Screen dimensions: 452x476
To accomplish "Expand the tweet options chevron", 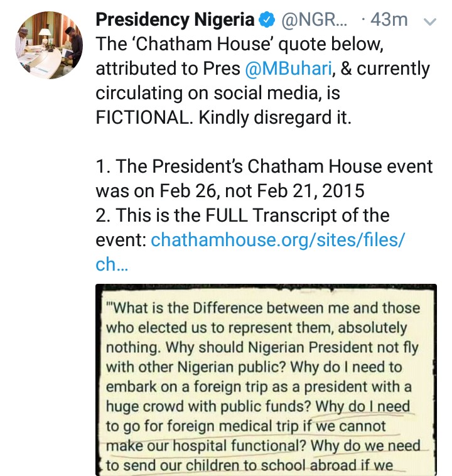I will click(x=430, y=21).
